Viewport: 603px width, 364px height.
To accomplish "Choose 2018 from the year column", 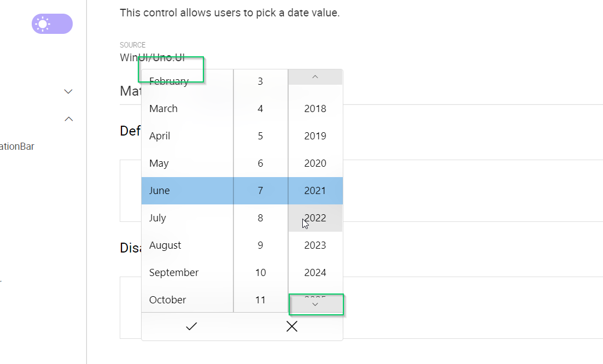I will point(315,108).
